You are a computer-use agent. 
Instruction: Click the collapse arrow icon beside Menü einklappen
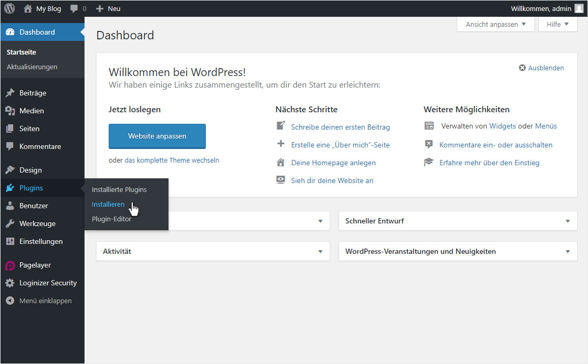coord(10,301)
